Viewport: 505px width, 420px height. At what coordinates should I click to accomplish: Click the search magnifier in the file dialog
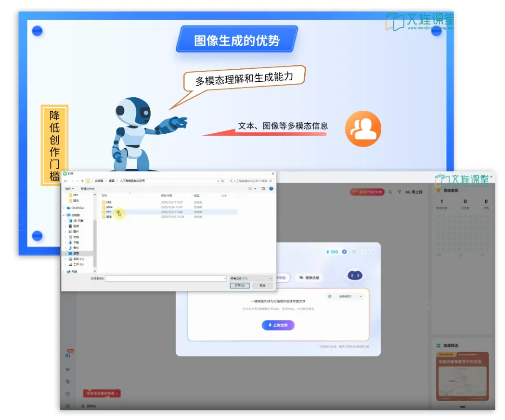coord(271,181)
